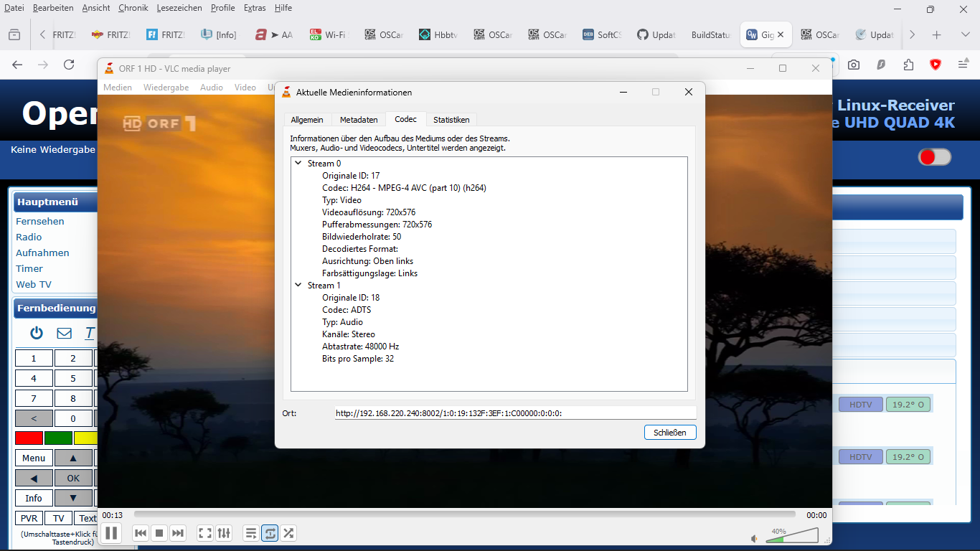
Task: Stop playback using the stop icon
Action: tap(159, 533)
